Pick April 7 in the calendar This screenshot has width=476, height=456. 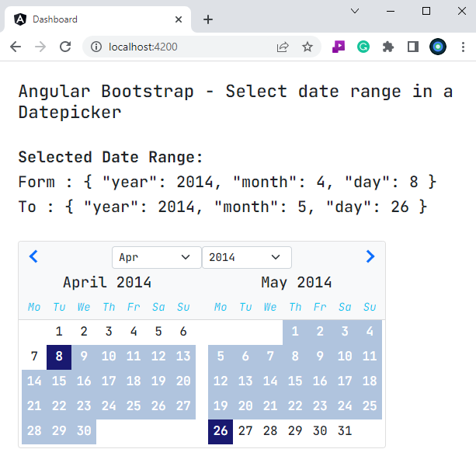34,356
